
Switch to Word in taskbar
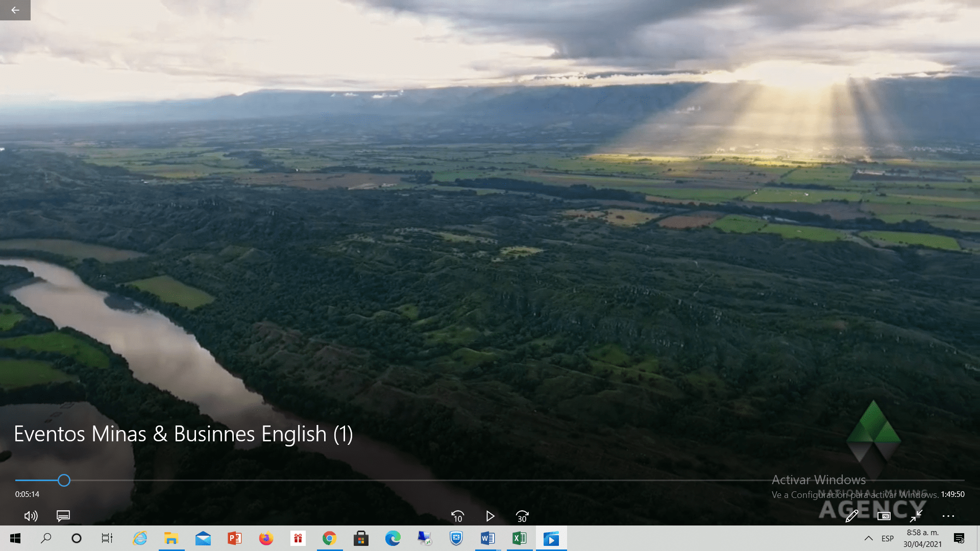click(x=487, y=538)
